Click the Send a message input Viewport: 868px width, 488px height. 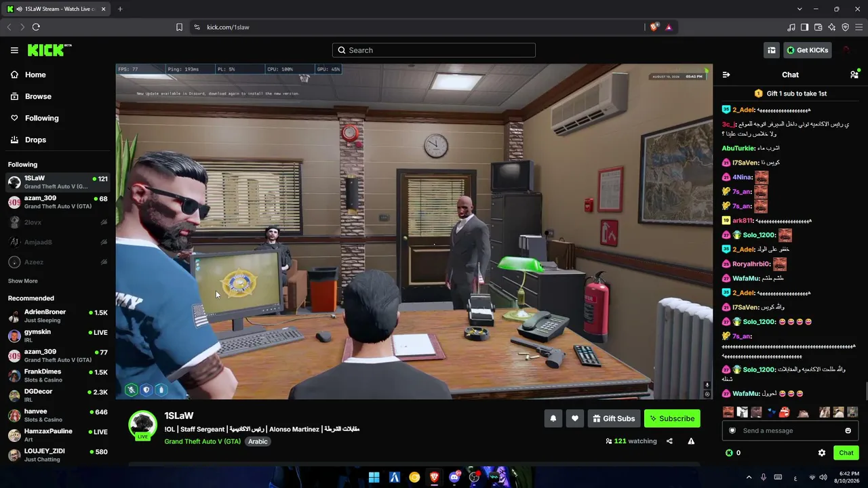790,430
